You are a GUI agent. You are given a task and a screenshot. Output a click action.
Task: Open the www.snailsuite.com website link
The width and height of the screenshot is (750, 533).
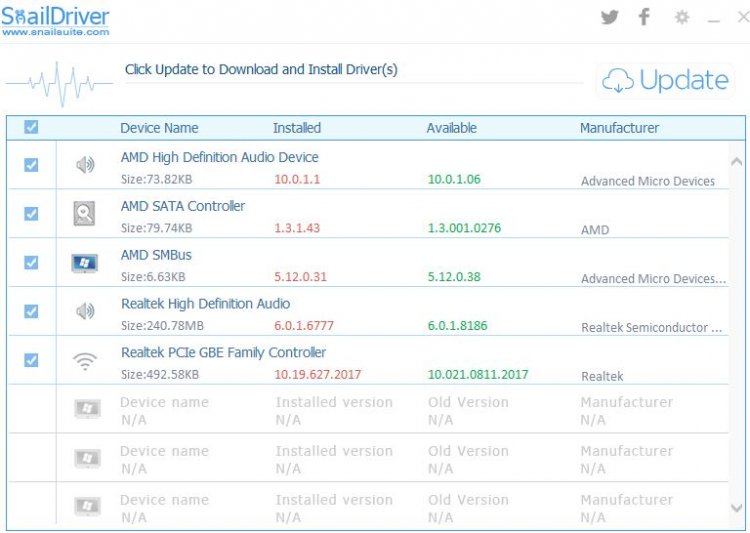pos(56,32)
